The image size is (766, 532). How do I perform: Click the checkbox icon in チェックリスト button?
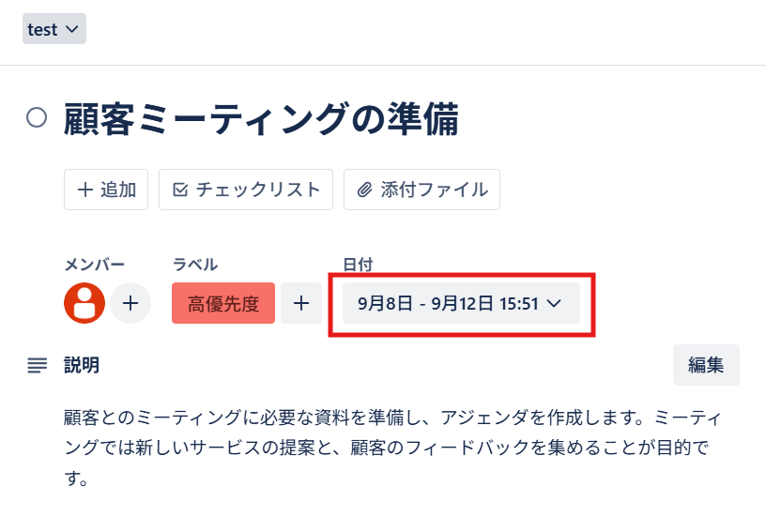point(180,190)
